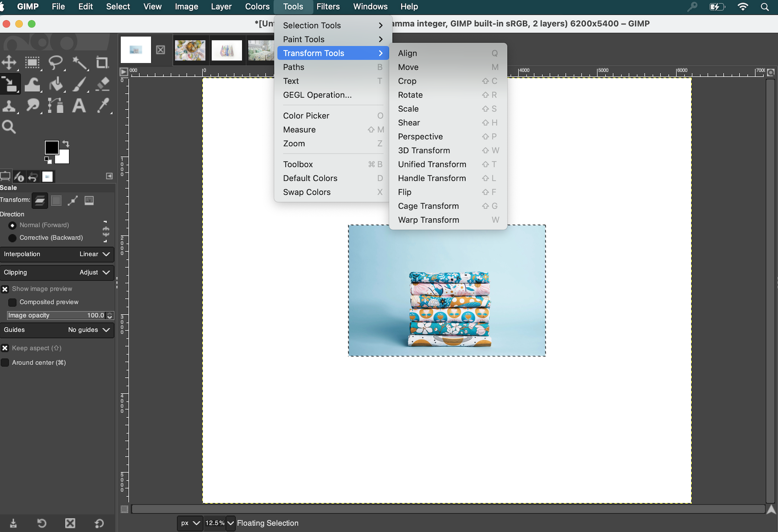Select the Color picker tool
Viewport: 778px width, 532px height.
305,115
